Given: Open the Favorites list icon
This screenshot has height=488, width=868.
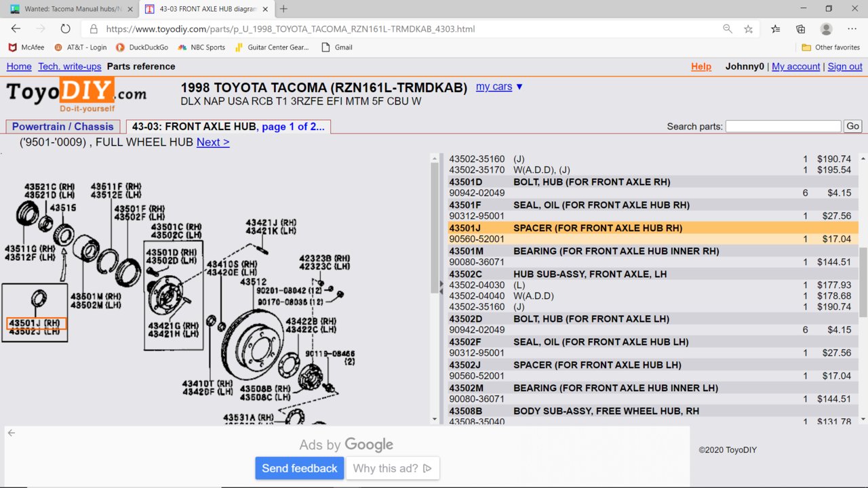Looking at the screenshot, I should (776, 29).
